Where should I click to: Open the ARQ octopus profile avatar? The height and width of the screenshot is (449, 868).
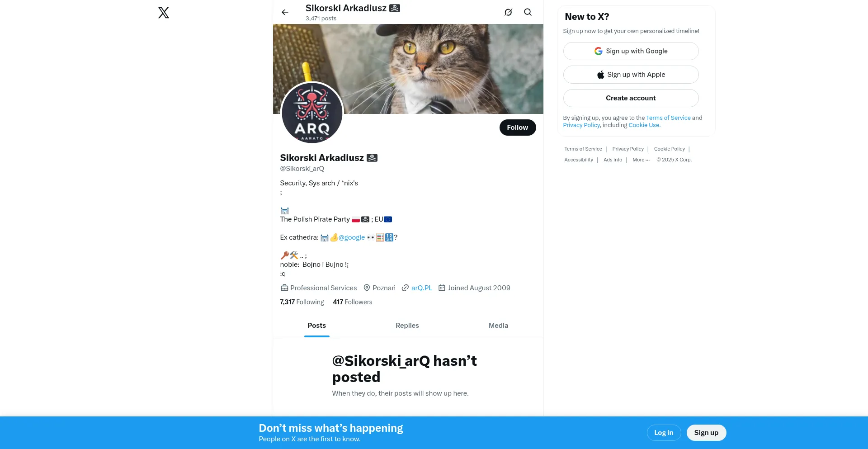pyautogui.click(x=312, y=113)
